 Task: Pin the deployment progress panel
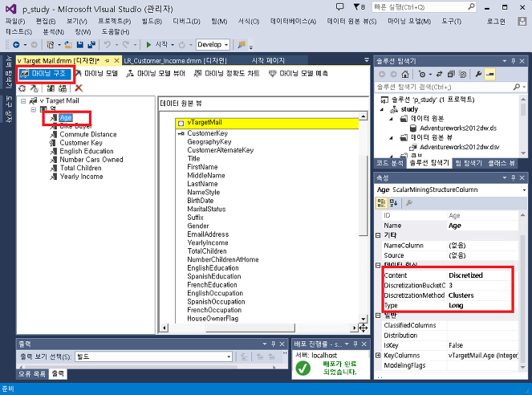point(355,344)
